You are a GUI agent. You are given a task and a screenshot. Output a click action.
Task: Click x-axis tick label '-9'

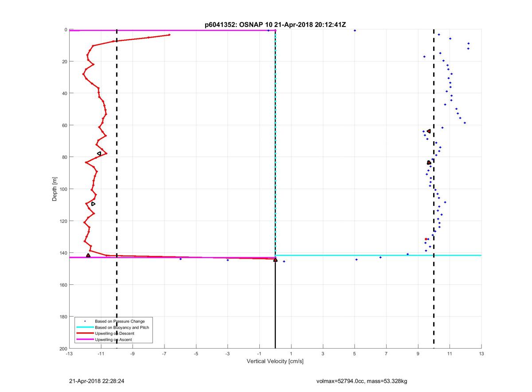point(132,354)
